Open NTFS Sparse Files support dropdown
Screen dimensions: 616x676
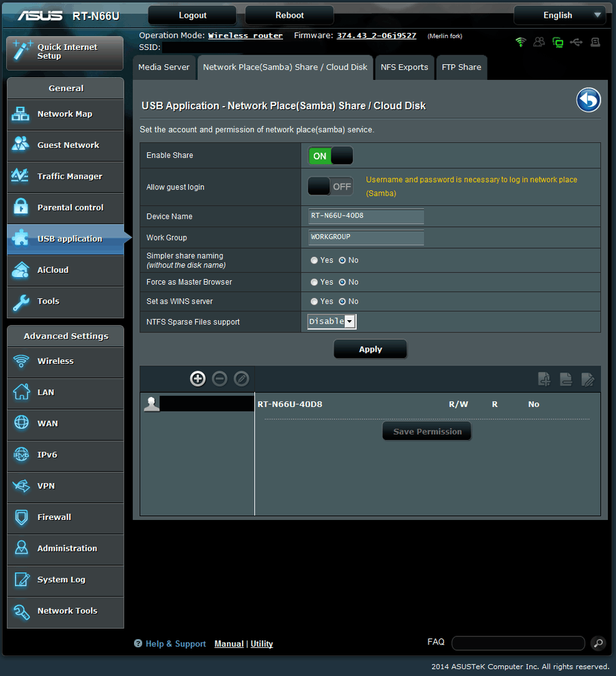pyautogui.click(x=332, y=322)
